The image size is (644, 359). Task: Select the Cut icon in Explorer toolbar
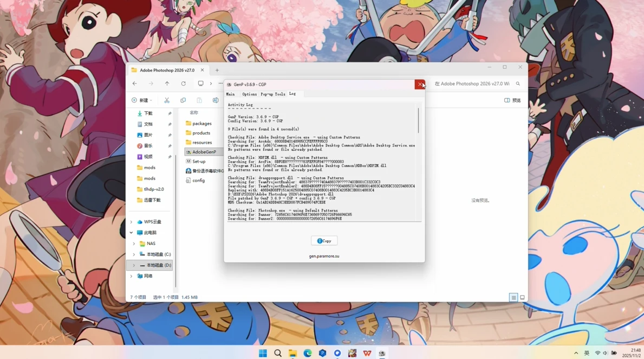167,100
